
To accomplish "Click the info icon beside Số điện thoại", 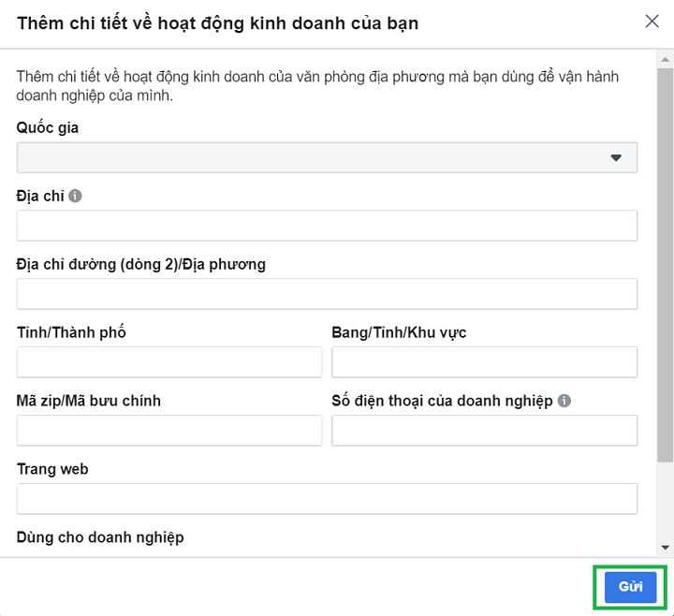I will (564, 400).
